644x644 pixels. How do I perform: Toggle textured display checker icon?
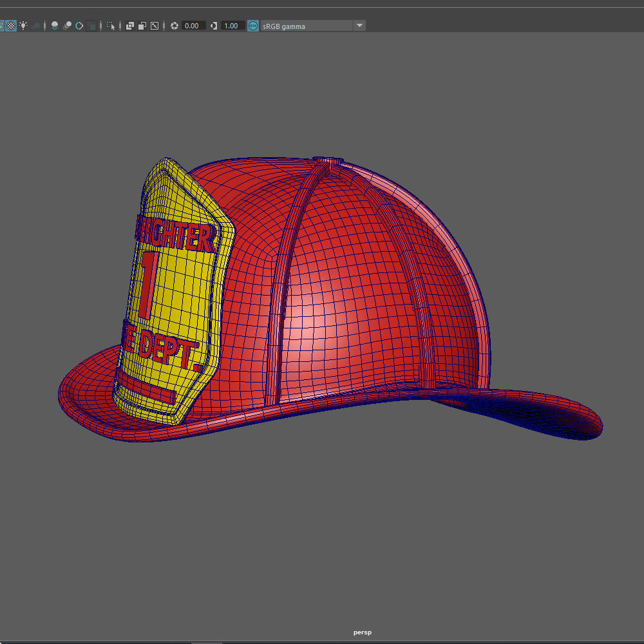click(x=11, y=26)
